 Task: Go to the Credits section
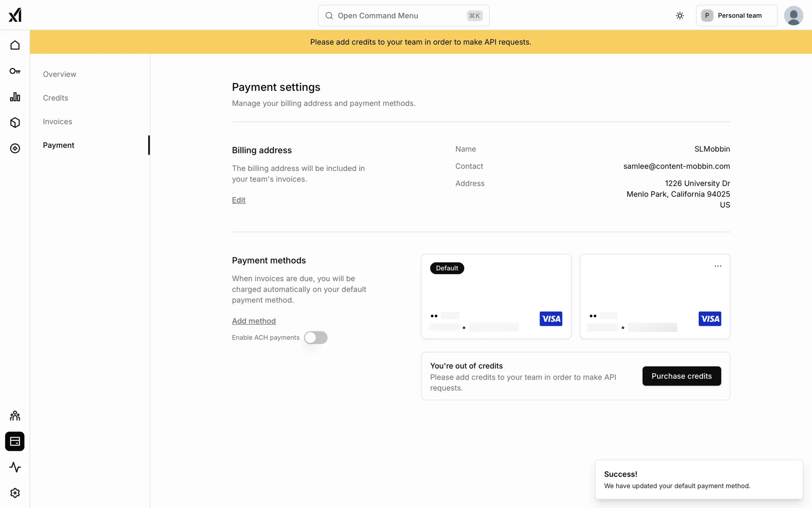coord(55,98)
